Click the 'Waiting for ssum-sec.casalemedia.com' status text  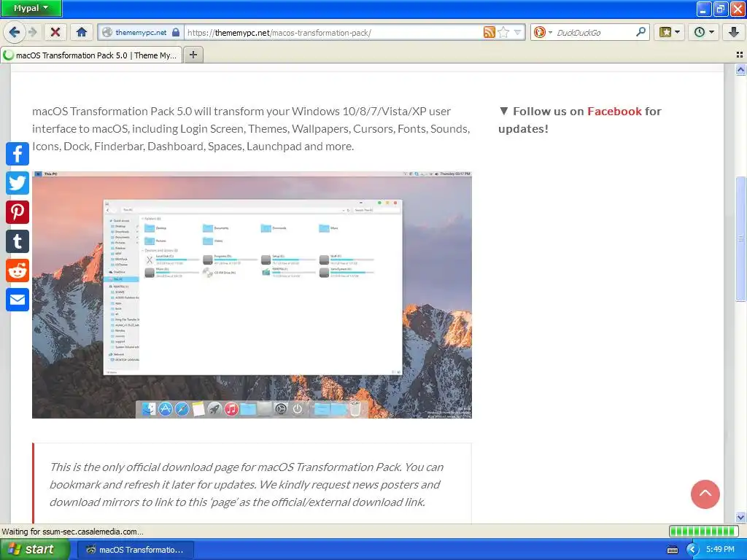click(x=72, y=532)
